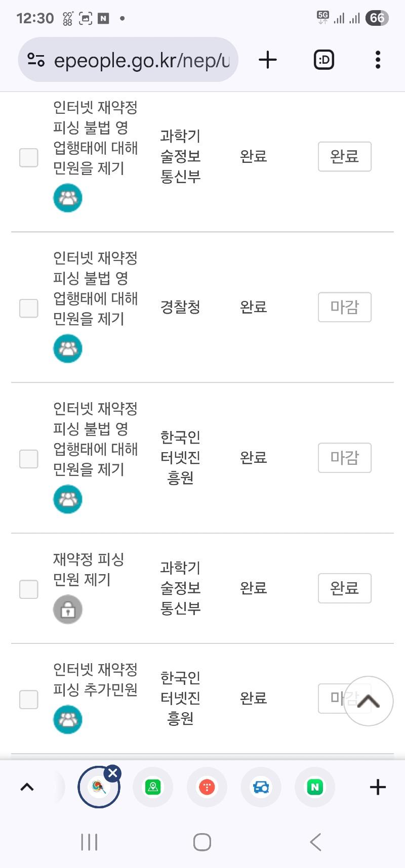Check the box for 경찰청 complaint row
405x868 pixels.
(x=29, y=308)
